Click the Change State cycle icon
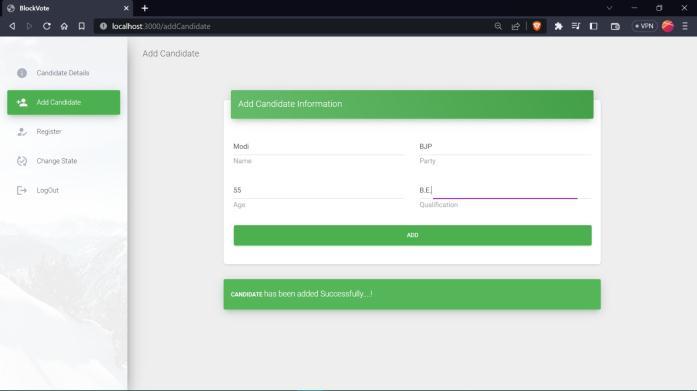 22,161
